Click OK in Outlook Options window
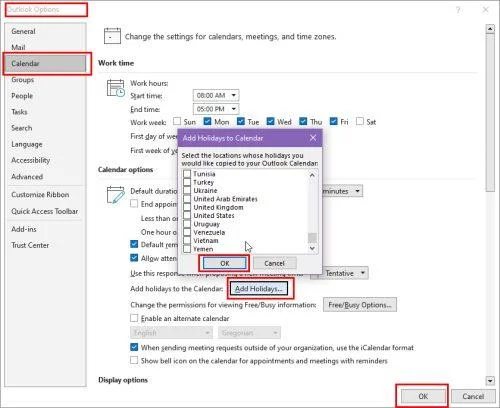Screen dimensions: 500x408 (423, 396)
